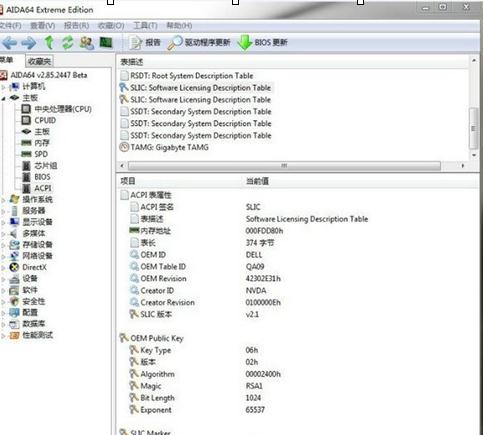The width and height of the screenshot is (483, 435).
Task: Open the 报告 report toolbar button
Action: click(145, 43)
